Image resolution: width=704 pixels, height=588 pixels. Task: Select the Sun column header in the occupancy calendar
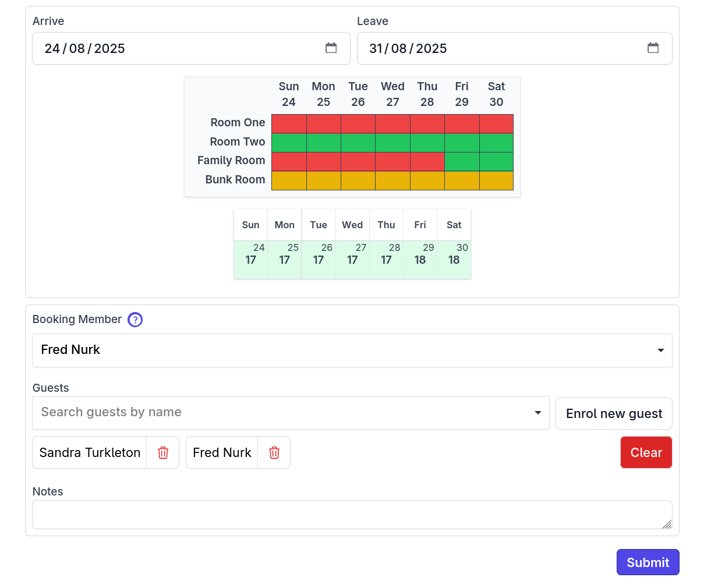click(x=289, y=93)
